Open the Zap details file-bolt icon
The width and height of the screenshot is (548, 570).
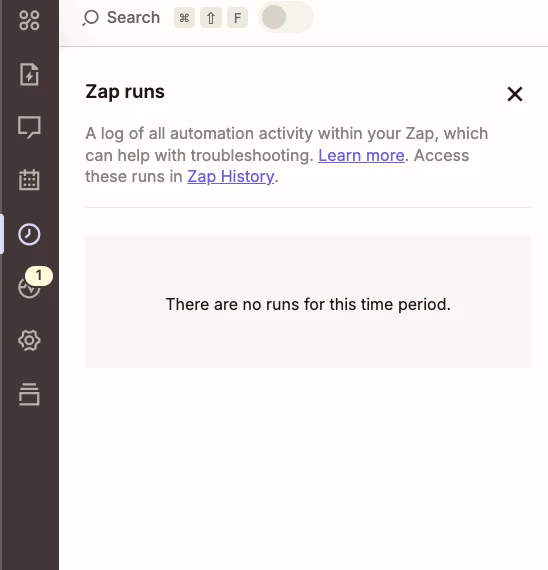[29, 74]
